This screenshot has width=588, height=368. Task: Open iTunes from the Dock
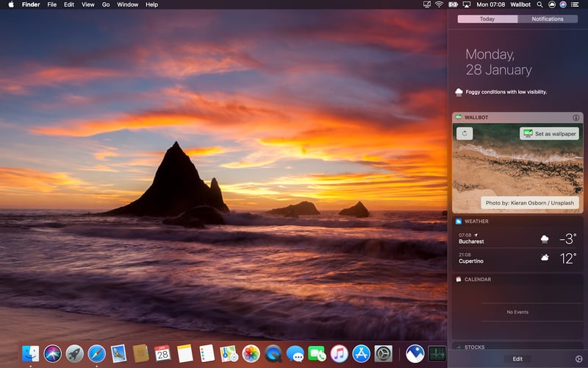(x=339, y=354)
